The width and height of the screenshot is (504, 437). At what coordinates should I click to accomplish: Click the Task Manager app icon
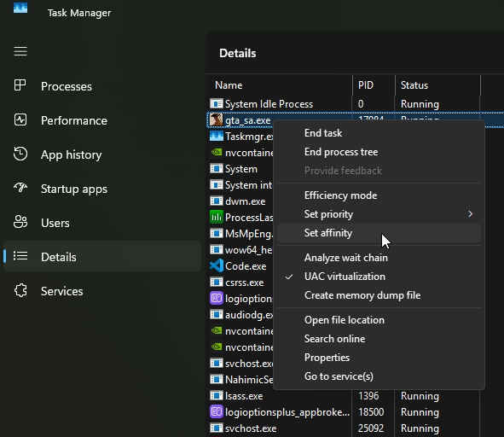point(20,8)
